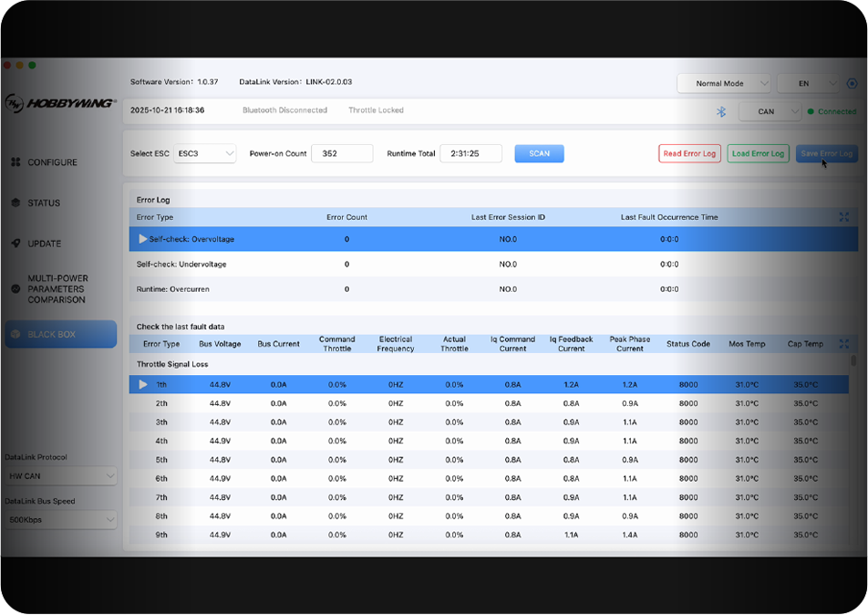The width and height of the screenshot is (868, 615).
Task: Expand the 1th fault data row arrow
Action: (x=143, y=384)
